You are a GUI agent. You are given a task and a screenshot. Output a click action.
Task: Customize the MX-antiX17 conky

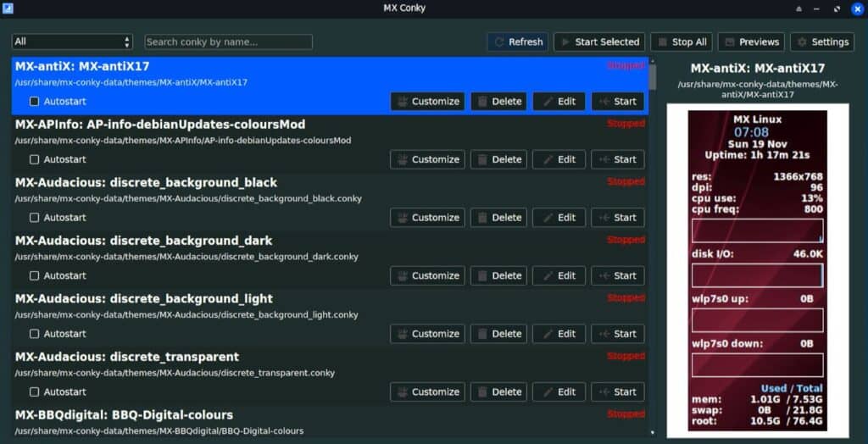427,102
